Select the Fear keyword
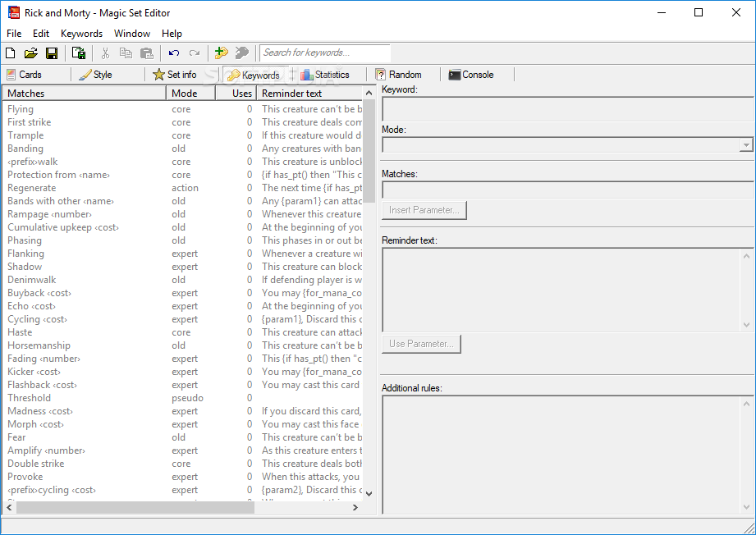The image size is (756, 535). tap(182, 437)
